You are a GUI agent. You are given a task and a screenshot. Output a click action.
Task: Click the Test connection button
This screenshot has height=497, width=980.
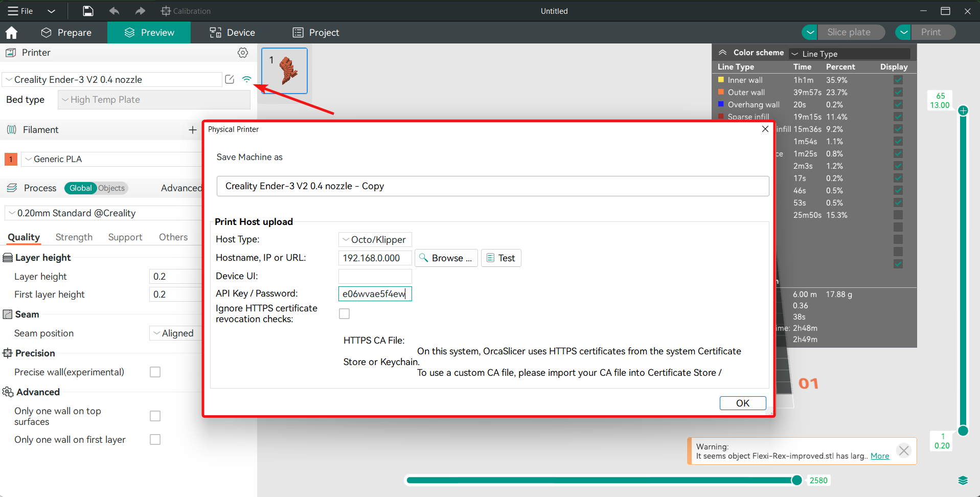[501, 258]
